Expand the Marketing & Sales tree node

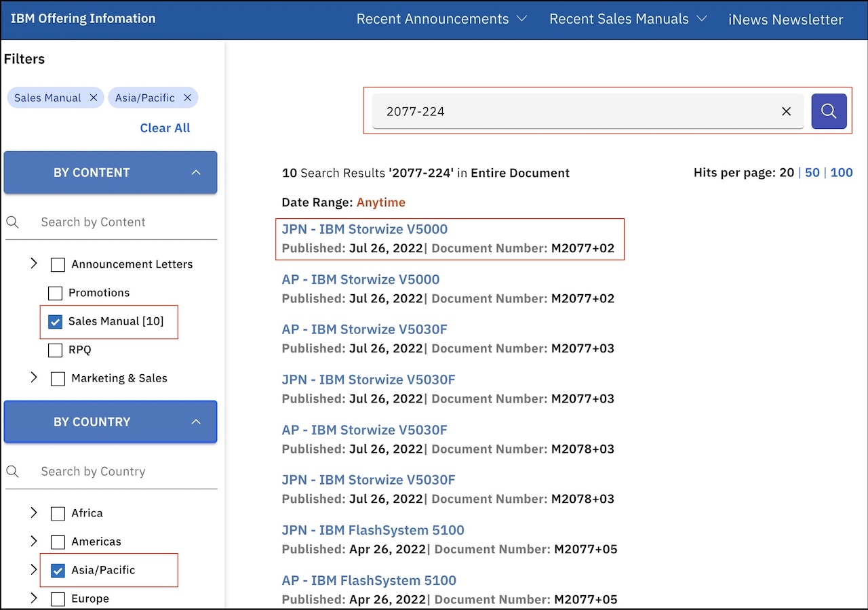(x=34, y=377)
